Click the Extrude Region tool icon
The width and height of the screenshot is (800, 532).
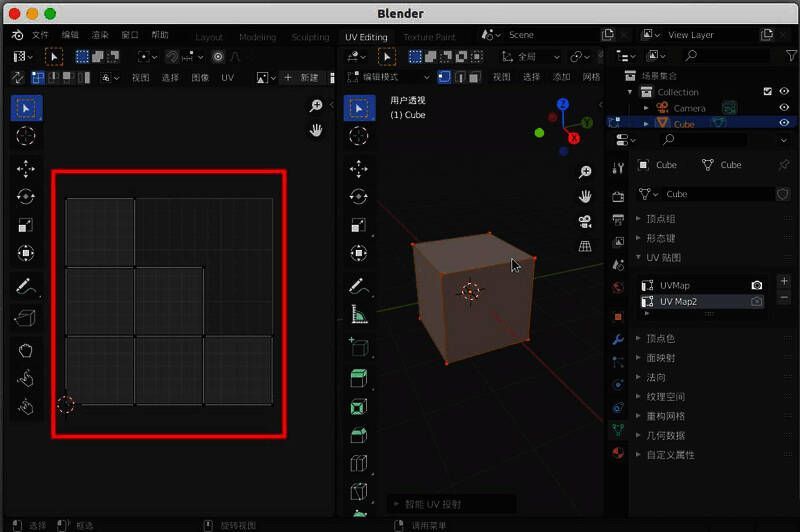click(359, 377)
